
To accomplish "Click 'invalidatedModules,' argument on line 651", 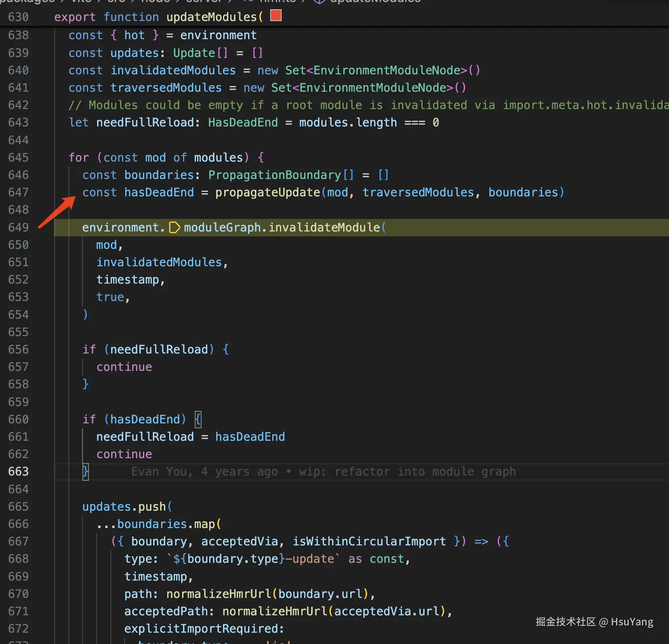I will [x=162, y=262].
